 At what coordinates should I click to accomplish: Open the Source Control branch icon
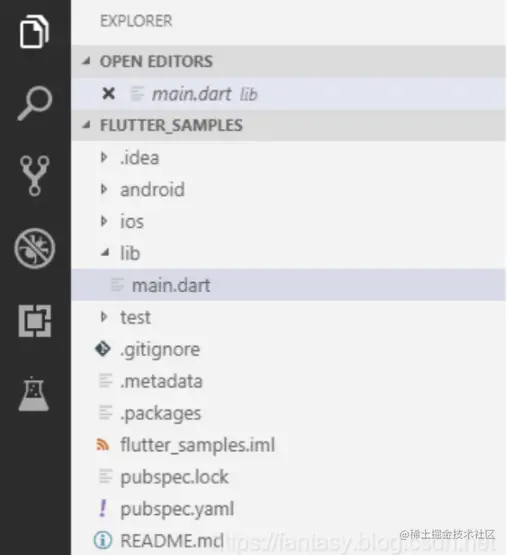[x=34, y=176]
